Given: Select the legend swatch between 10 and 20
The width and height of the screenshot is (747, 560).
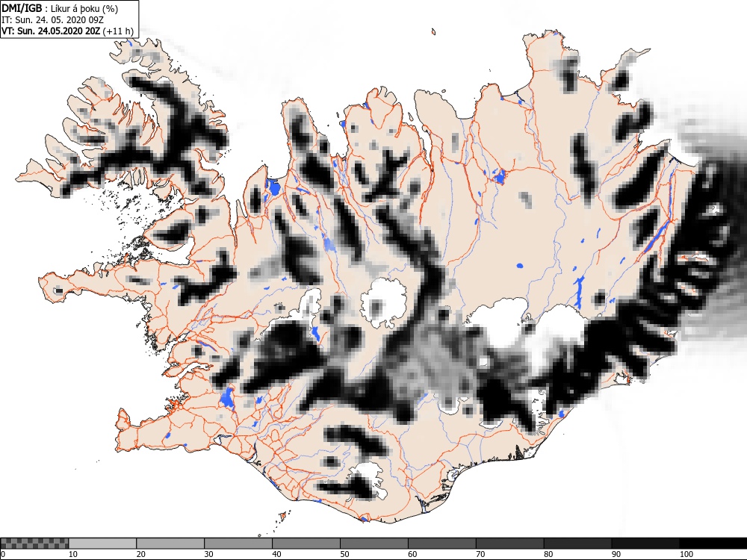Looking at the screenshot, I should pos(102,544).
